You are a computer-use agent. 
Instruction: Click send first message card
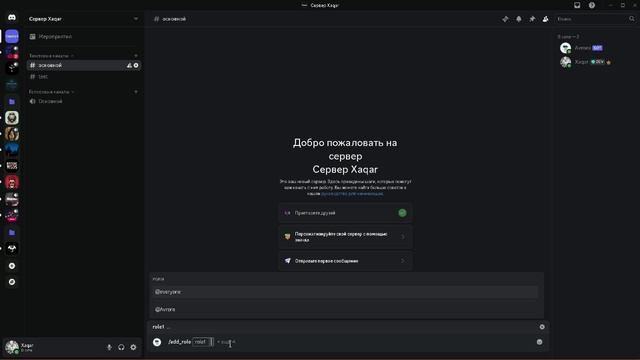click(345, 261)
